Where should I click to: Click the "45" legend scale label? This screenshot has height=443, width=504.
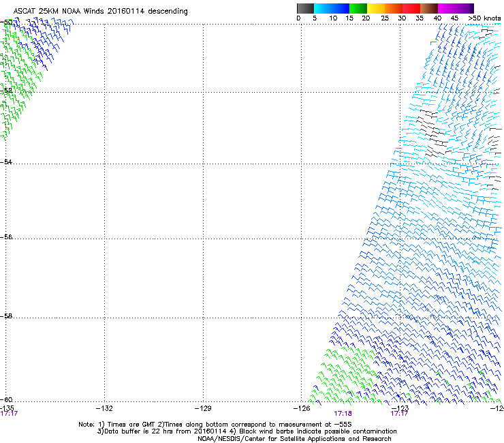454,18
